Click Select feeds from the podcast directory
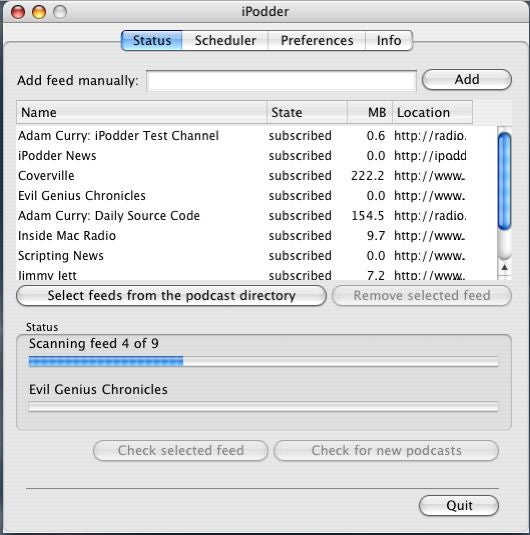 click(x=171, y=295)
